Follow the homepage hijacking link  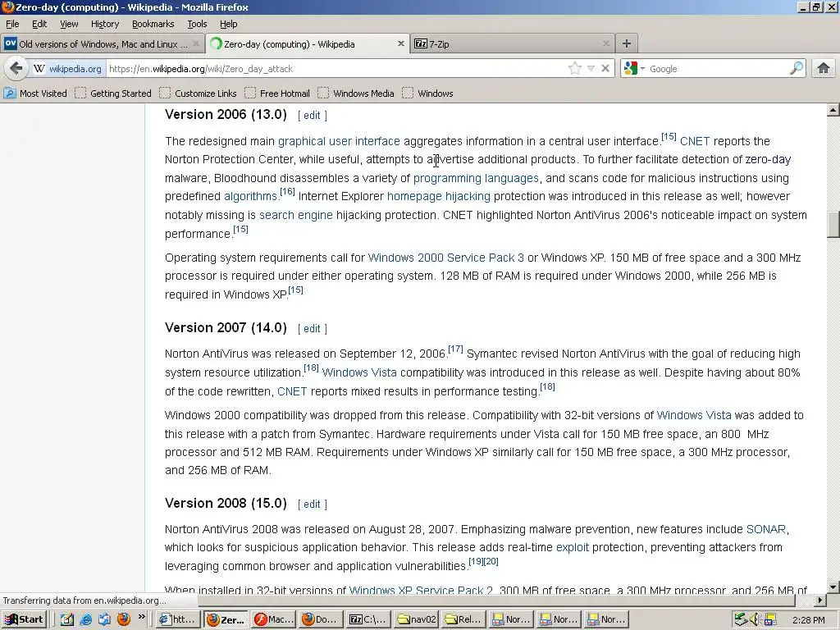point(438,197)
